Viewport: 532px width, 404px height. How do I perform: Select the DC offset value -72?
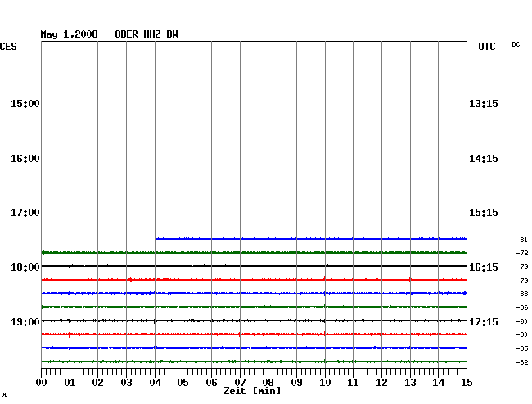click(x=522, y=253)
